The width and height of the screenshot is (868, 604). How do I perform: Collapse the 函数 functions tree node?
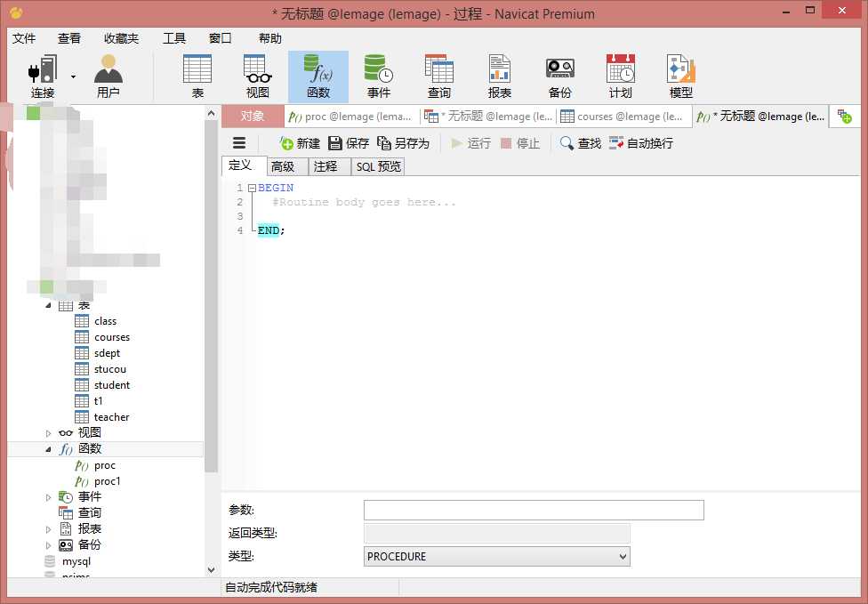[x=48, y=449]
